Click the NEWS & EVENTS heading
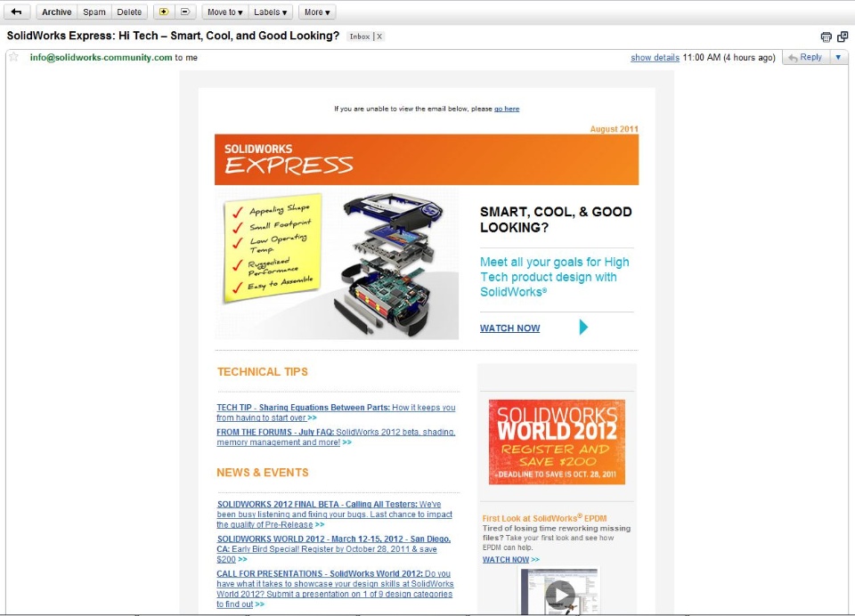 (262, 473)
